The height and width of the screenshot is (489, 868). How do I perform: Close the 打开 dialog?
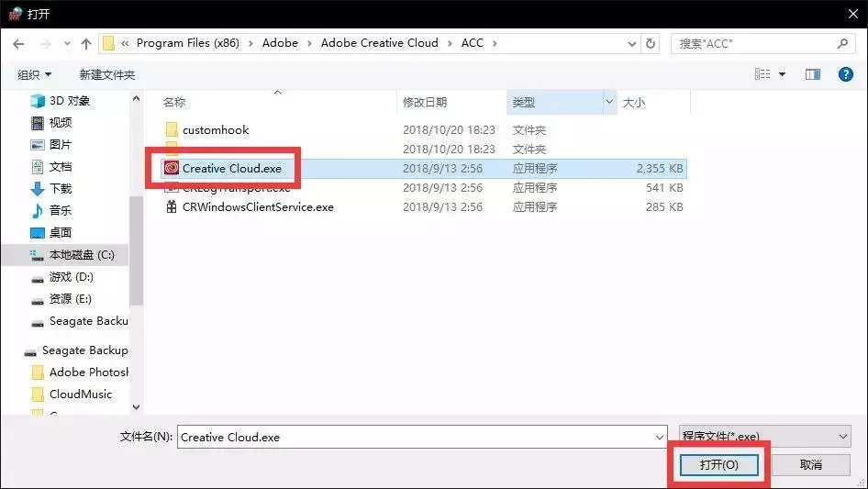click(x=853, y=14)
